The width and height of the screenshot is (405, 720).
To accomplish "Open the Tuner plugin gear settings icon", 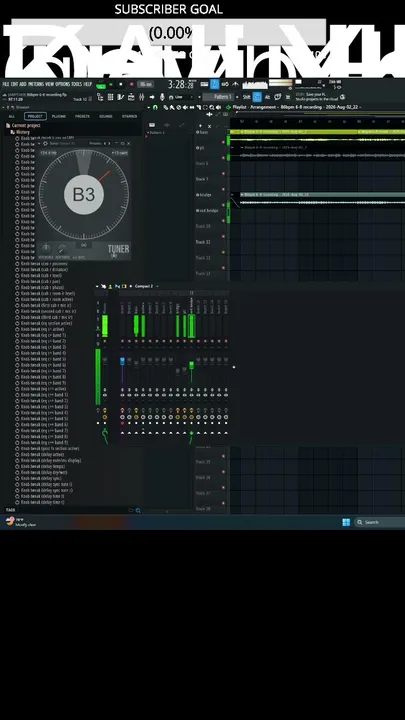I will tap(45, 143).
